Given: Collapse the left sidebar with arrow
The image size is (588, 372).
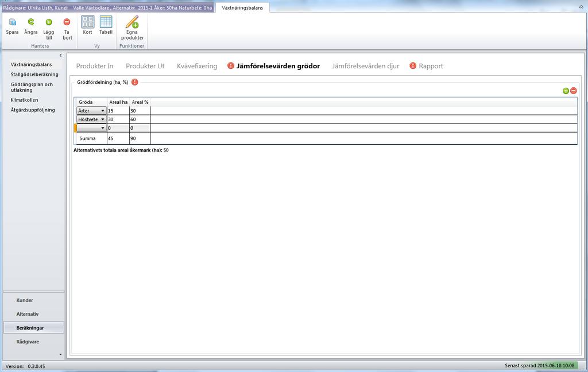Looking at the screenshot, I should (60, 56).
